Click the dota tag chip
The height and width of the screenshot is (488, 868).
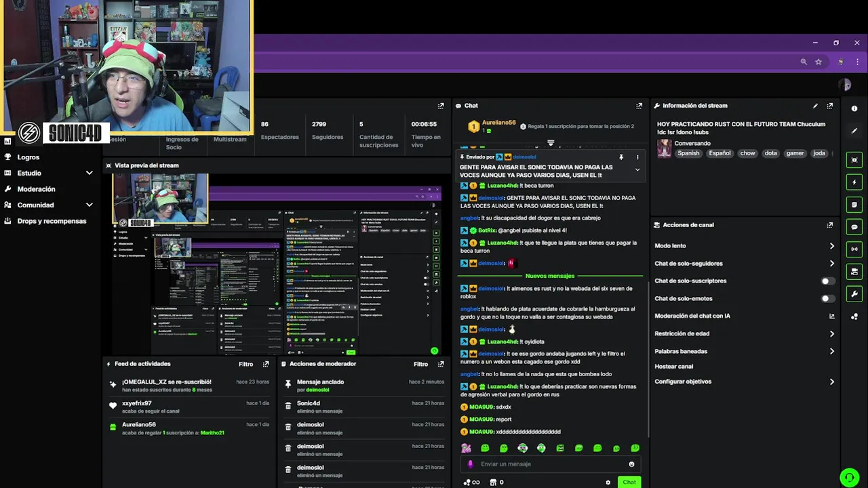click(x=770, y=153)
